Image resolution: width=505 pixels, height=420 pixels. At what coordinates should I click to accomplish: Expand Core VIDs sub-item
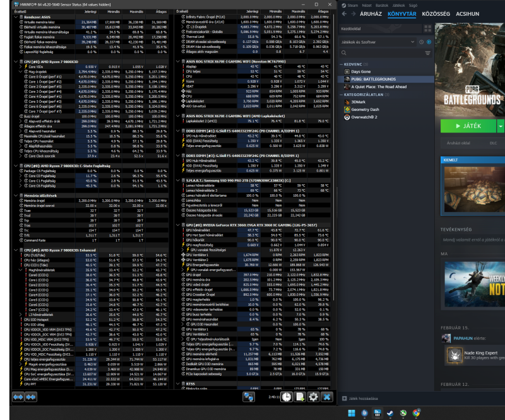[21, 67]
